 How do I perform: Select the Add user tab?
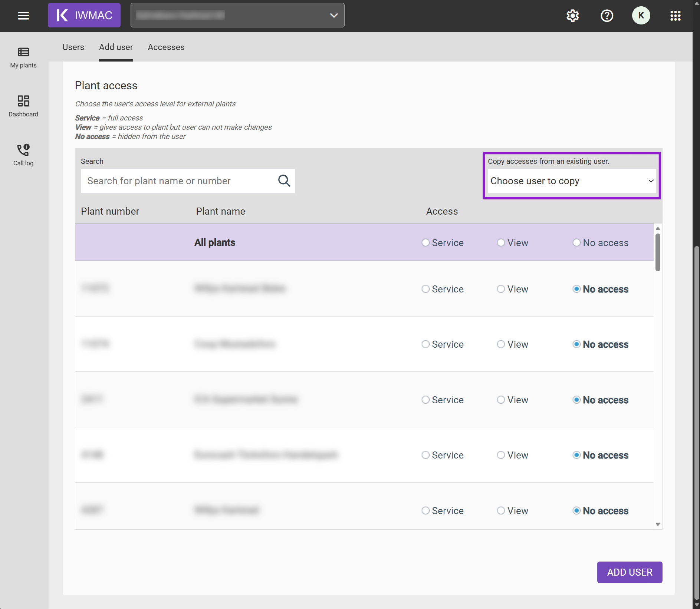116,47
